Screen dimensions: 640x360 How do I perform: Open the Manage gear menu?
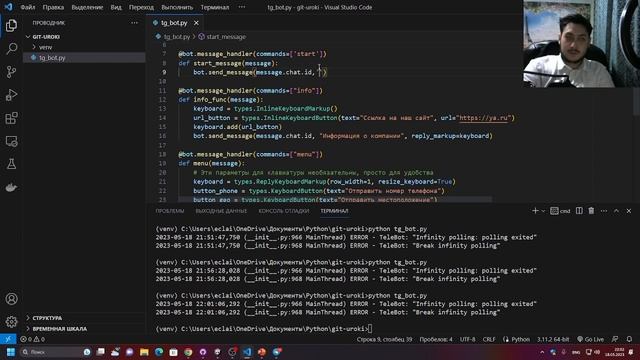coord(11,322)
